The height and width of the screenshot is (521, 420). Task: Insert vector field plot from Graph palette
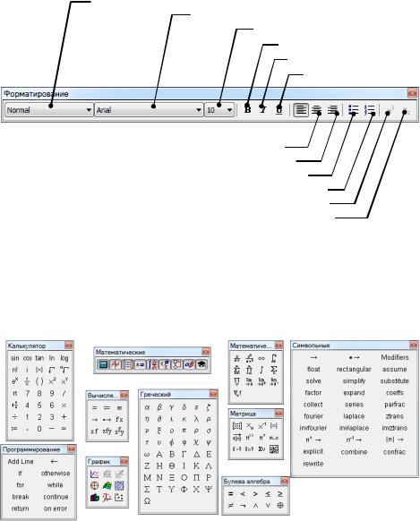[119, 498]
